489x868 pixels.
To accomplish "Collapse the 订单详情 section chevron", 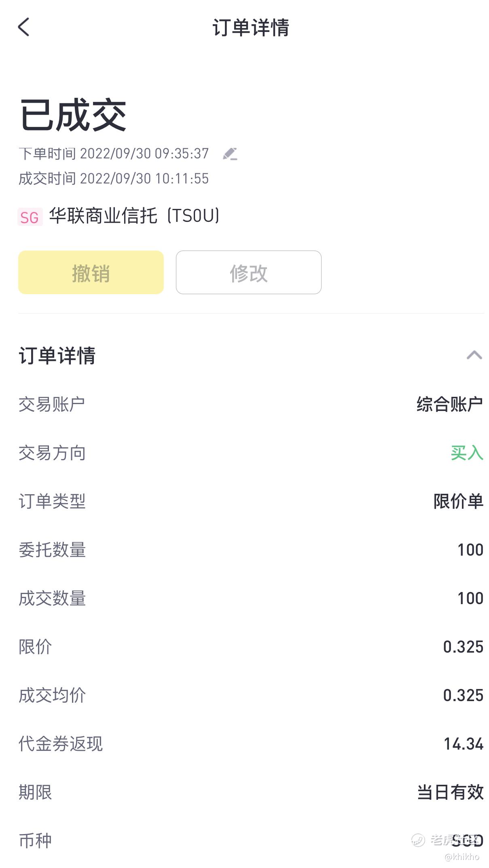I will (474, 355).
